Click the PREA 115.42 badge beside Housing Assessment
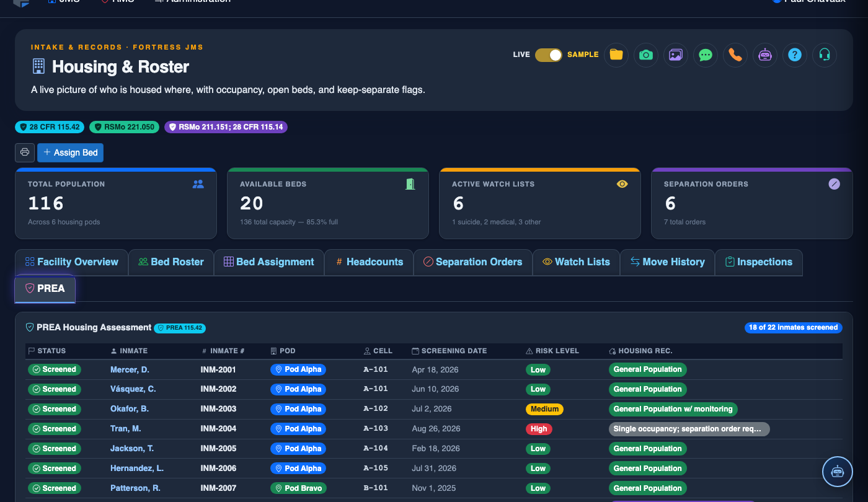Screen dimensions: 868x502 [180, 328]
